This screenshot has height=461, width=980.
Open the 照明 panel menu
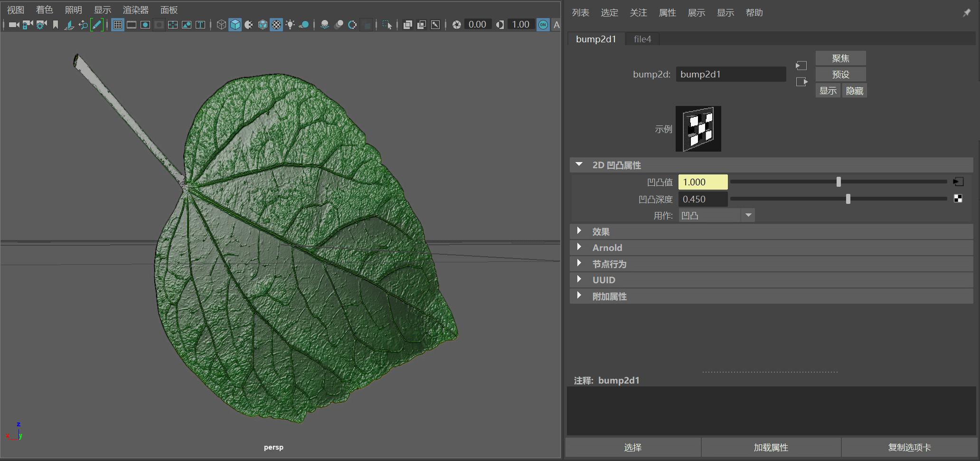[74, 10]
